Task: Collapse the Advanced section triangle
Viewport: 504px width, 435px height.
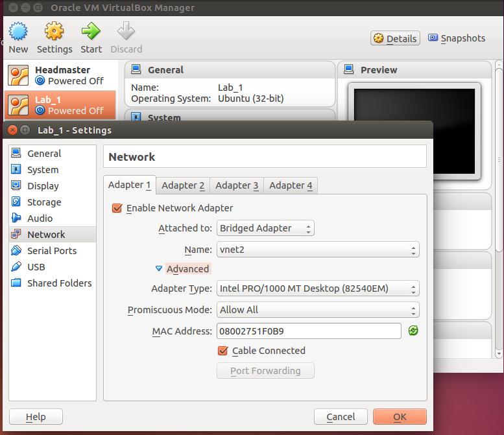Action: pos(159,268)
